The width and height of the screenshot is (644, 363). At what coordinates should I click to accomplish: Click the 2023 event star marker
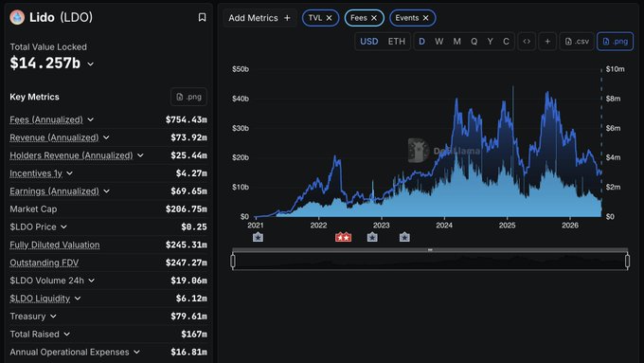click(404, 237)
